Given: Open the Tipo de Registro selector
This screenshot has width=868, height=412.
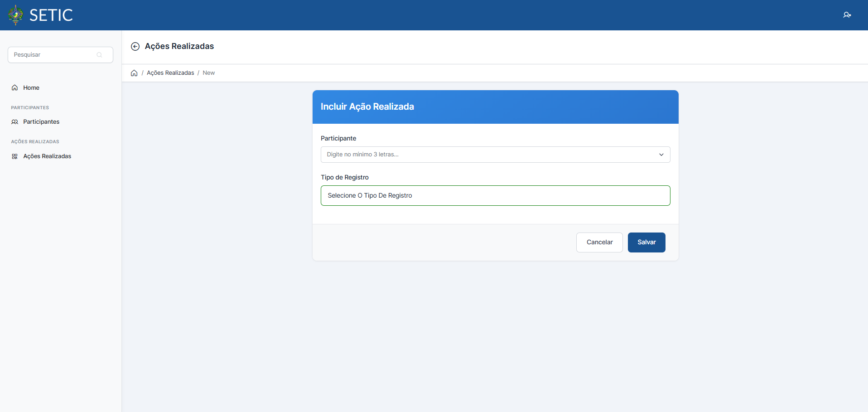Looking at the screenshot, I should click(495, 195).
